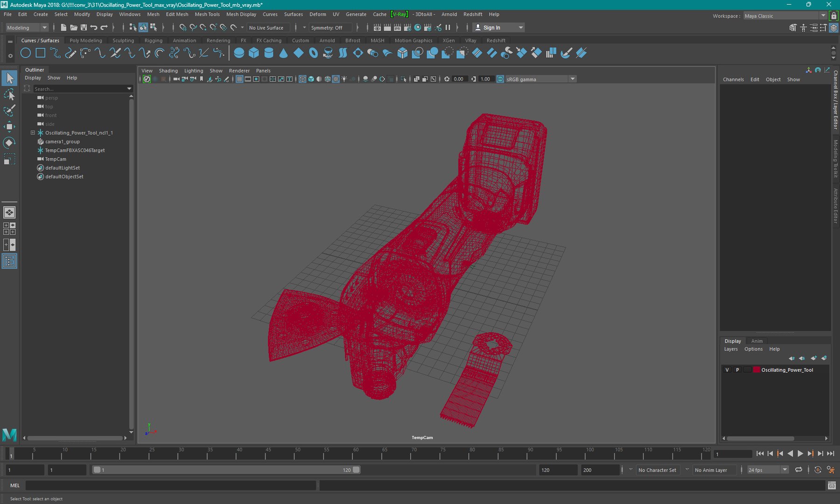840x504 pixels.
Task: Click the MEL command line input
Action: pyautogui.click(x=171, y=486)
